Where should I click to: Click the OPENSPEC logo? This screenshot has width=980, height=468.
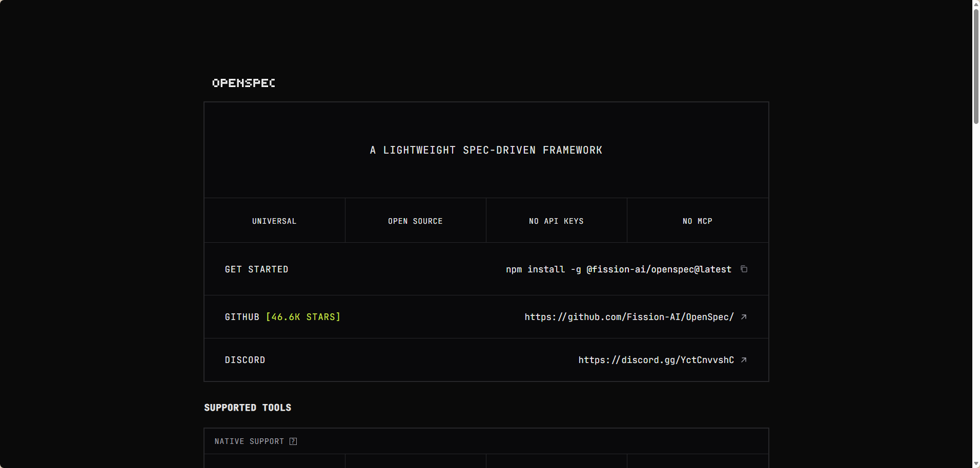(243, 83)
